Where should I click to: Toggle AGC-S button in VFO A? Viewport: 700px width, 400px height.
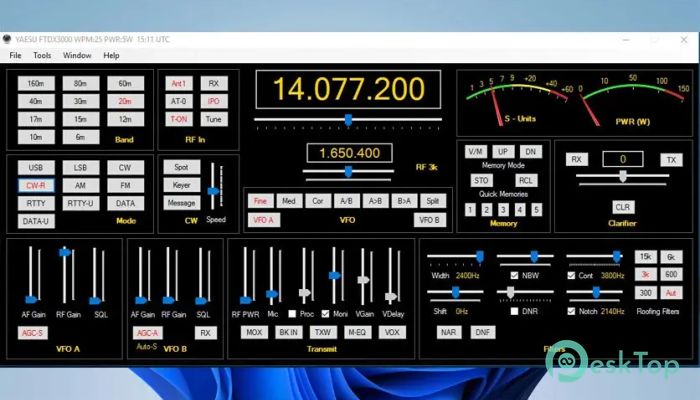click(x=33, y=333)
